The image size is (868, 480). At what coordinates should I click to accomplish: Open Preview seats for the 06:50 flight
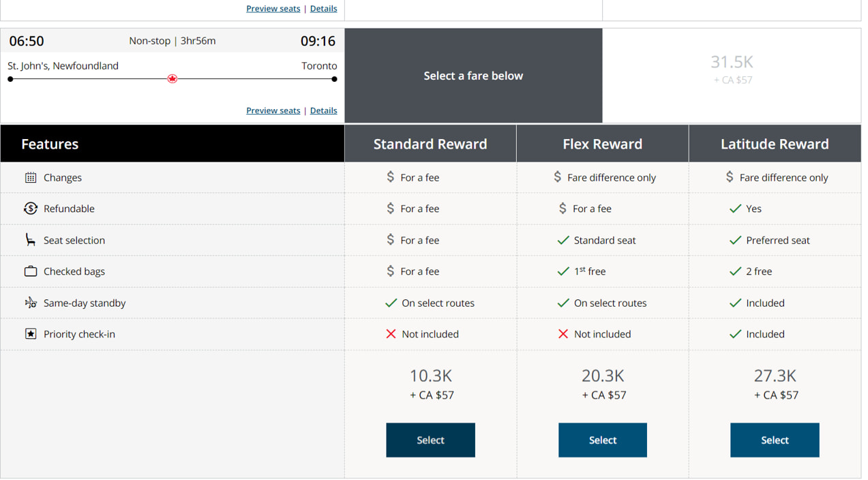273,110
